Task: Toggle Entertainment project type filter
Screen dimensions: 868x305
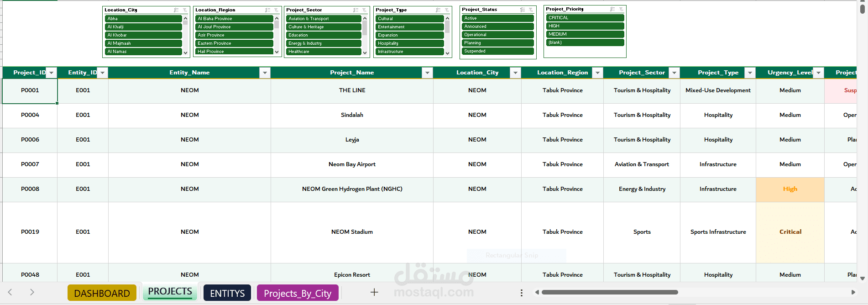Action: 410,27
